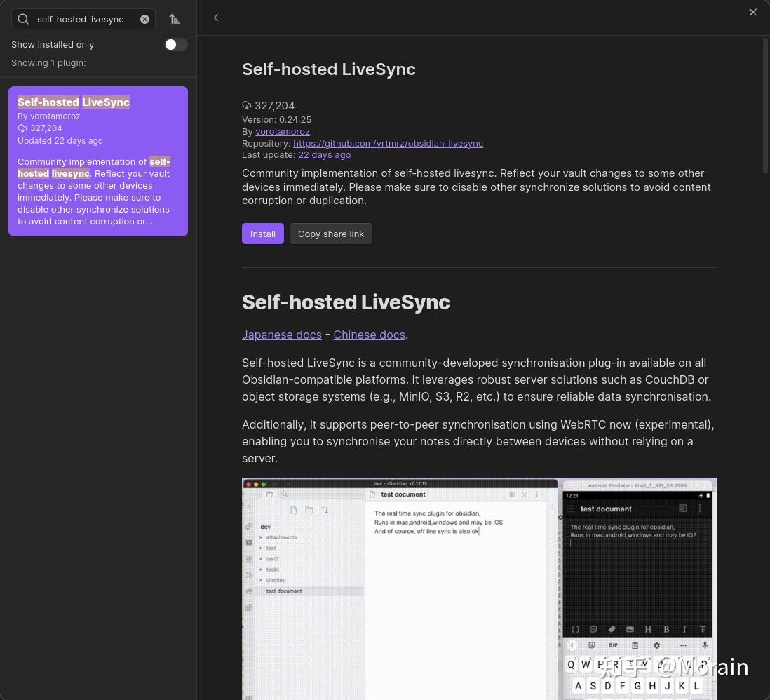Click the sort order icon beside the search bar
770x700 pixels.
point(175,19)
